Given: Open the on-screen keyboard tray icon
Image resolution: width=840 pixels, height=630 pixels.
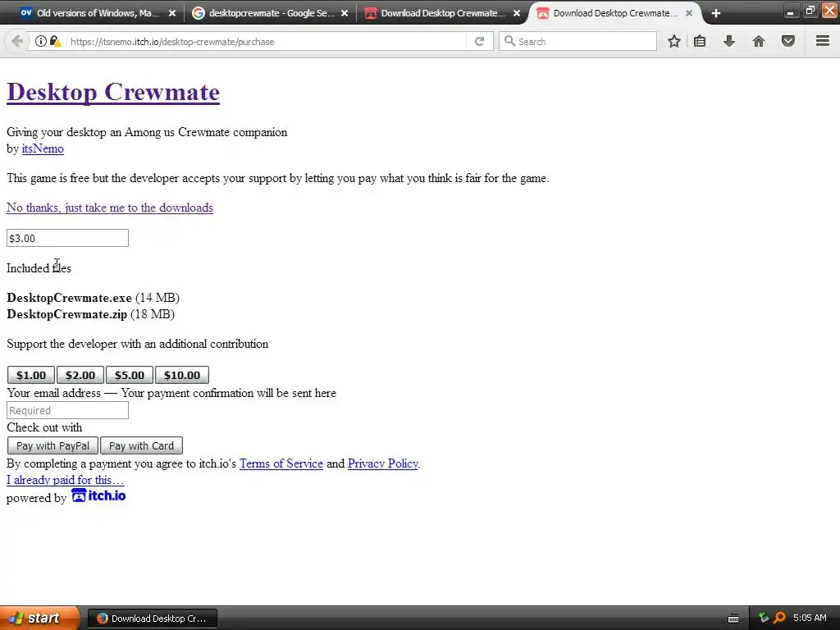Looking at the screenshot, I should point(733,619).
